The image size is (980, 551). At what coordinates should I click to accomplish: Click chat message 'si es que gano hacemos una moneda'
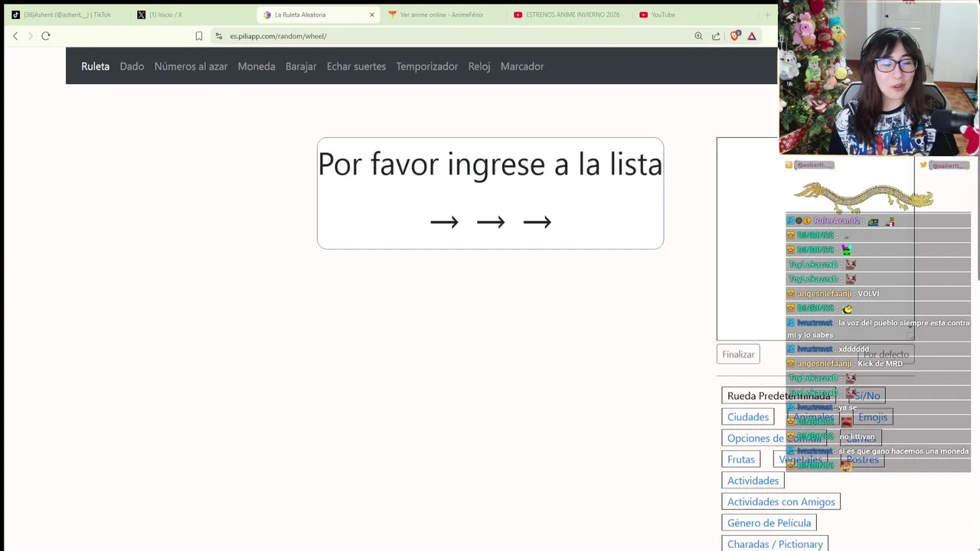[x=903, y=452]
